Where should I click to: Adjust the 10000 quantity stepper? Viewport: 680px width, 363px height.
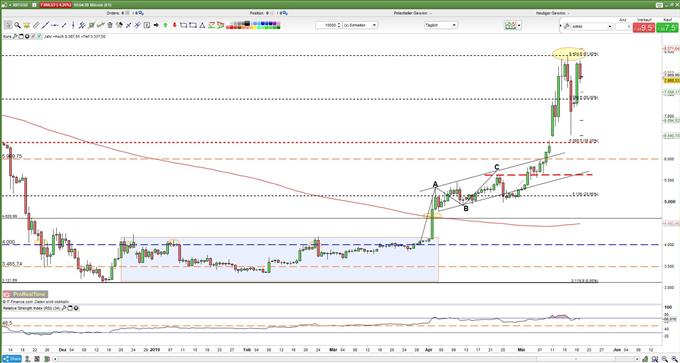(339, 25)
